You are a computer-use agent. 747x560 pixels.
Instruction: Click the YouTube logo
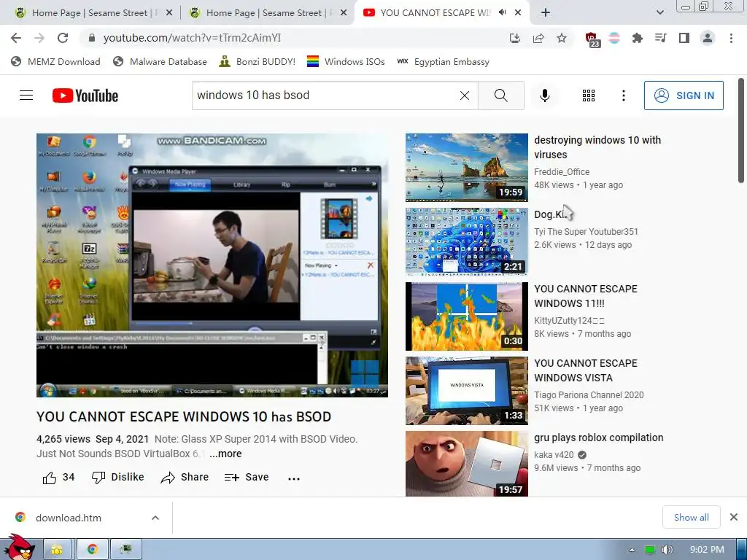85,96
